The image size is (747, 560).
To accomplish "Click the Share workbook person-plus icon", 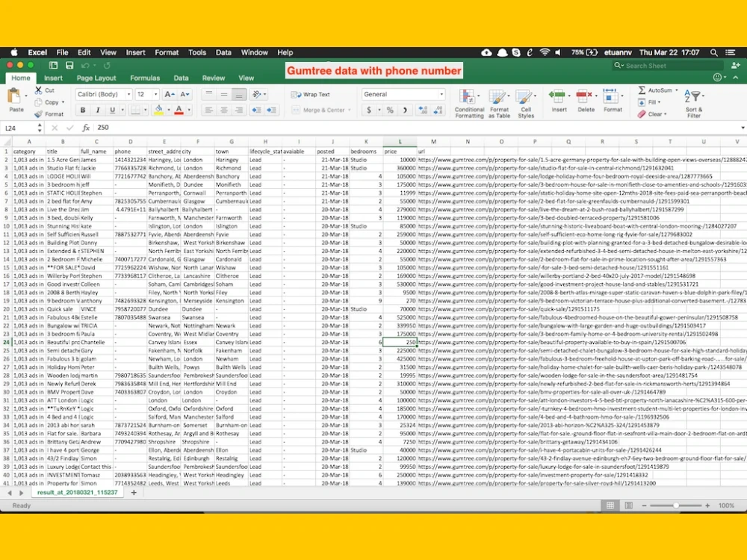I will point(736,65).
